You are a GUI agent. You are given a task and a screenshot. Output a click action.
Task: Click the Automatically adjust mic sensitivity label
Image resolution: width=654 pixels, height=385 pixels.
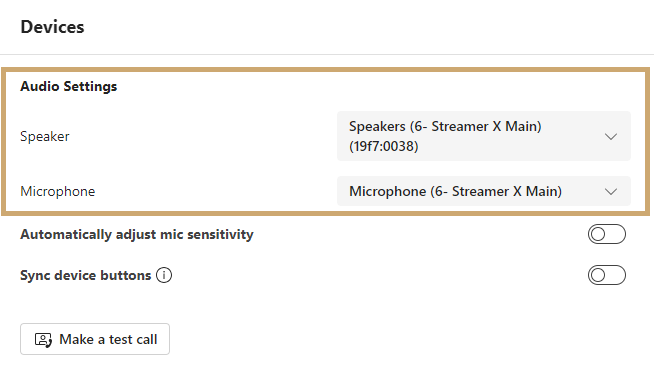(x=137, y=234)
